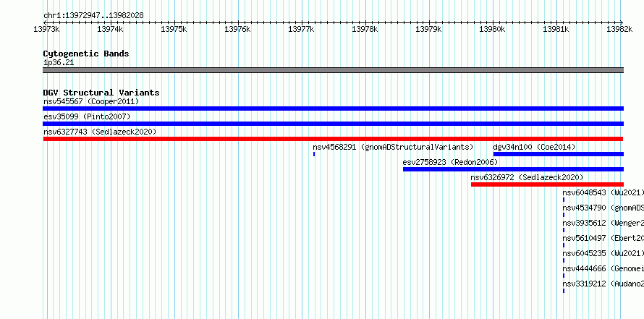Click the 13976k ruler tick label
The image size is (644, 319).
237,29
